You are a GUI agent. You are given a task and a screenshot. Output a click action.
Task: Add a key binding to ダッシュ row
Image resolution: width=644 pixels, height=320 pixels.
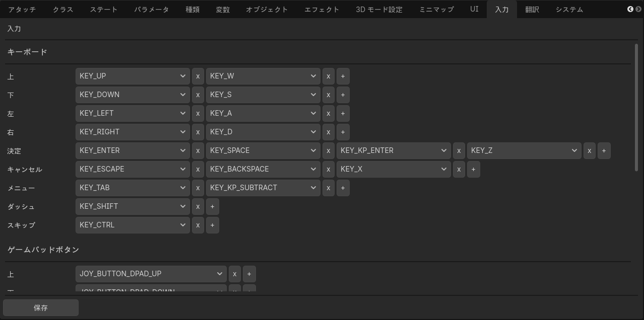(213, 206)
